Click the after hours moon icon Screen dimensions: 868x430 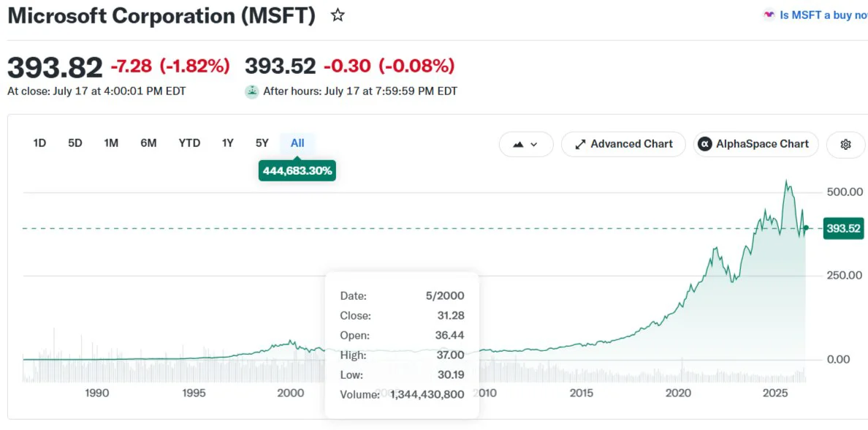(x=252, y=91)
